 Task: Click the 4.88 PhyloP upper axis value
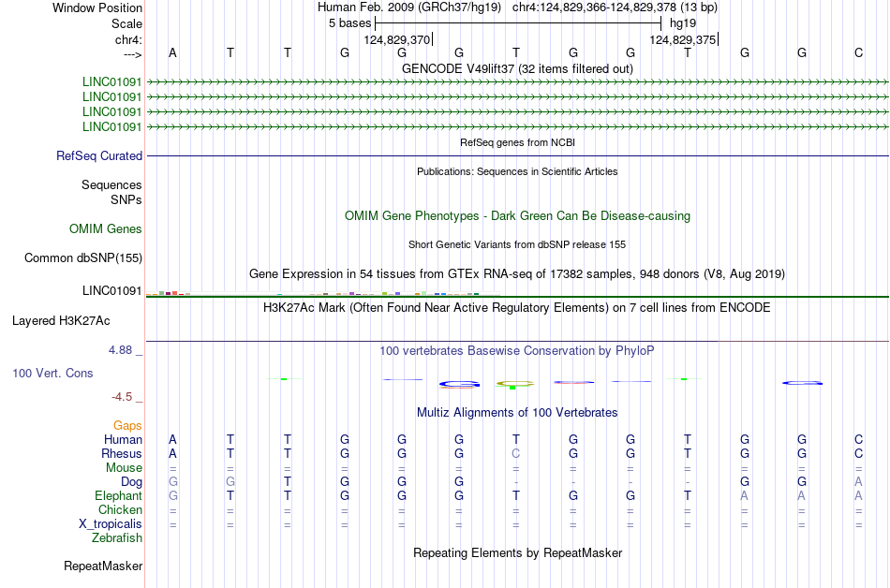pos(120,350)
